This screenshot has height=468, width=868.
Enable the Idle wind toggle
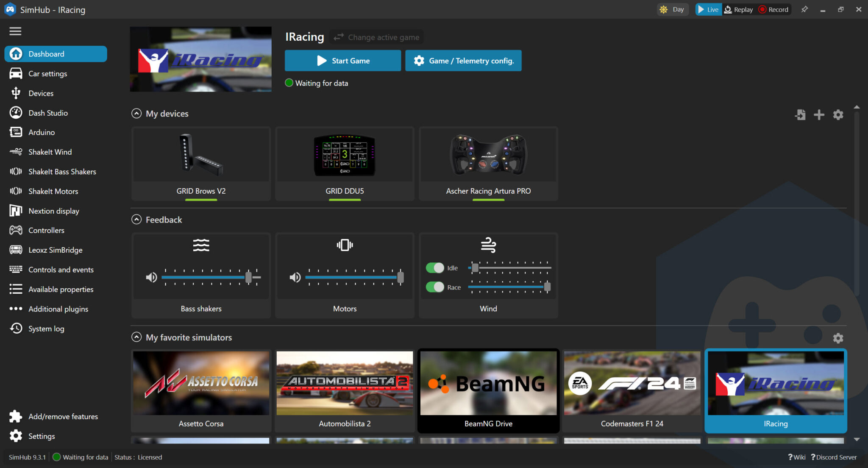pyautogui.click(x=435, y=267)
